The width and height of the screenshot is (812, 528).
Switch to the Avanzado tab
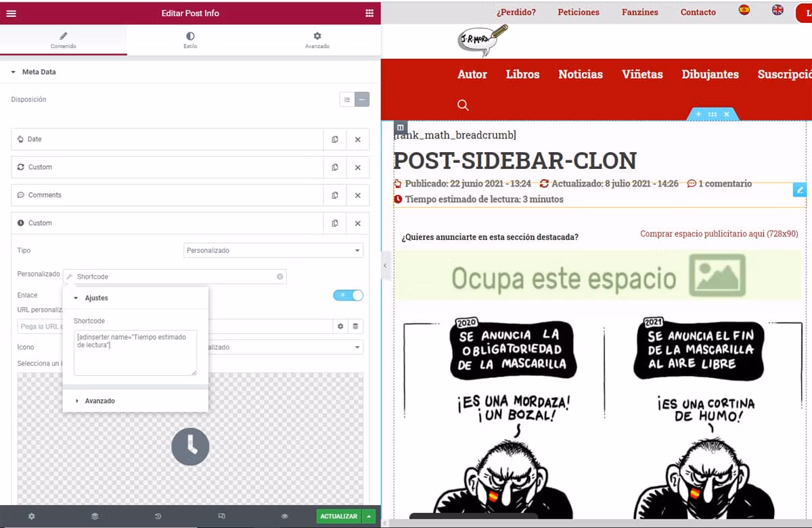[x=317, y=40]
